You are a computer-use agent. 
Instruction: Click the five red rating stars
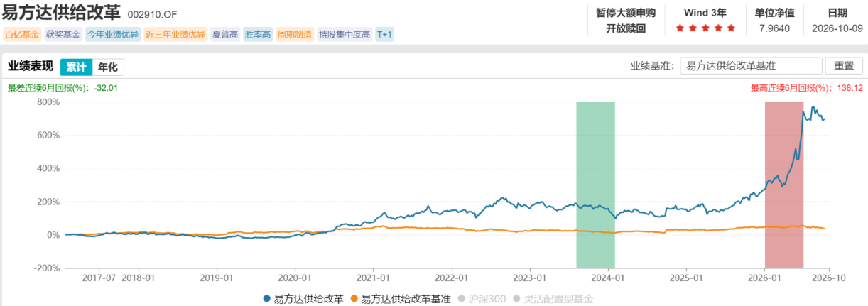click(705, 28)
